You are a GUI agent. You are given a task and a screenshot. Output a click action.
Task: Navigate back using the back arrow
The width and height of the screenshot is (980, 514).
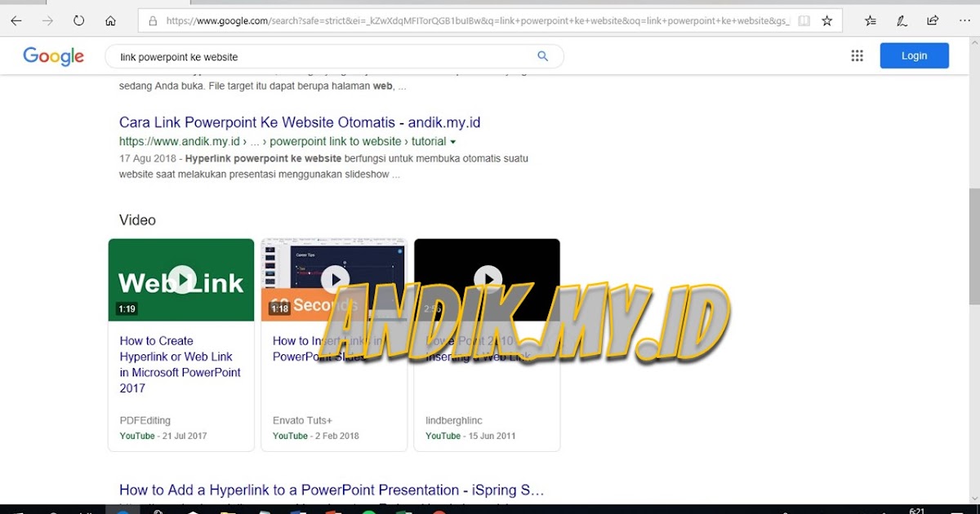pyautogui.click(x=16, y=20)
